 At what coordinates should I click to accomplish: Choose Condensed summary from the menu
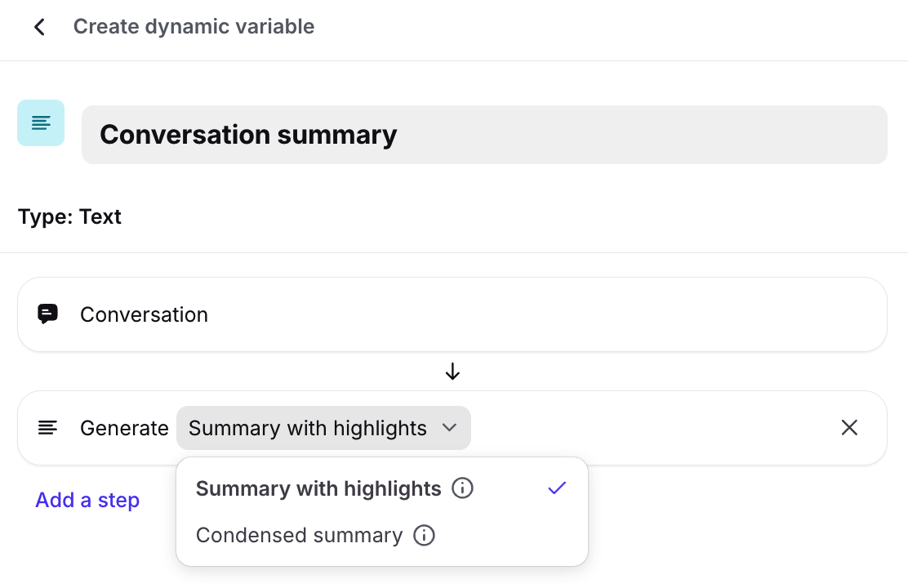pyautogui.click(x=299, y=536)
